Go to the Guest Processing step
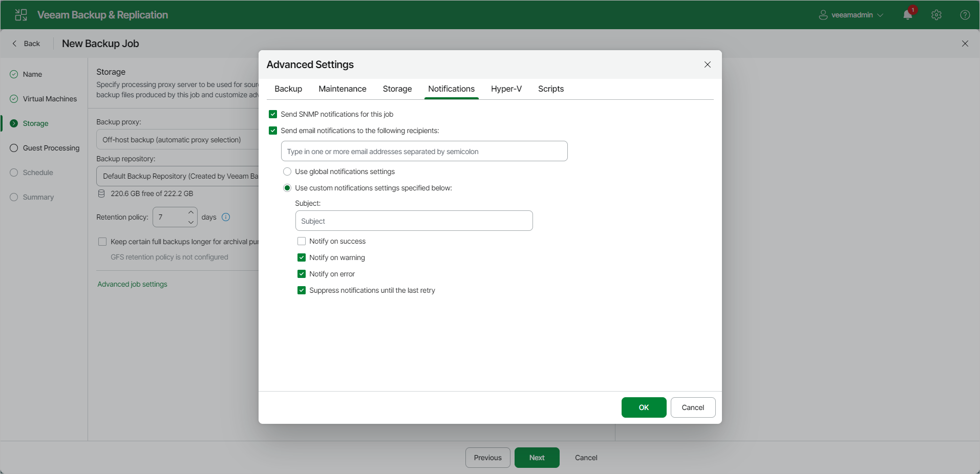This screenshot has height=474, width=980. [x=51, y=148]
